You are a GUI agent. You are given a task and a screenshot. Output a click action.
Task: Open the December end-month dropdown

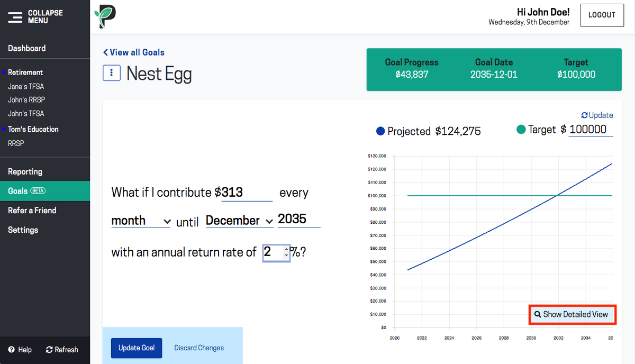click(x=240, y=221)
